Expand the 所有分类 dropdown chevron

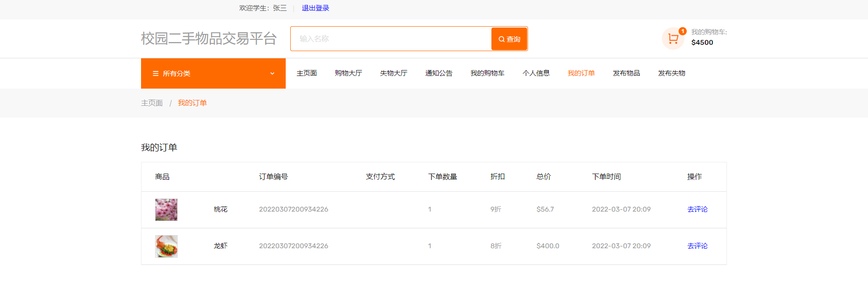[x=272, y=74]
